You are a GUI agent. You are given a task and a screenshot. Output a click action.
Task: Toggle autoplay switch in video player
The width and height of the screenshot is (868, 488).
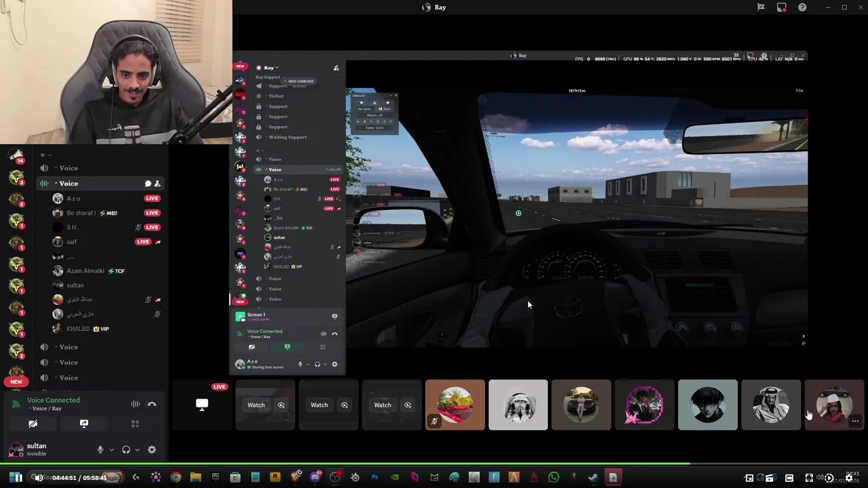click(x=829, y=478)
